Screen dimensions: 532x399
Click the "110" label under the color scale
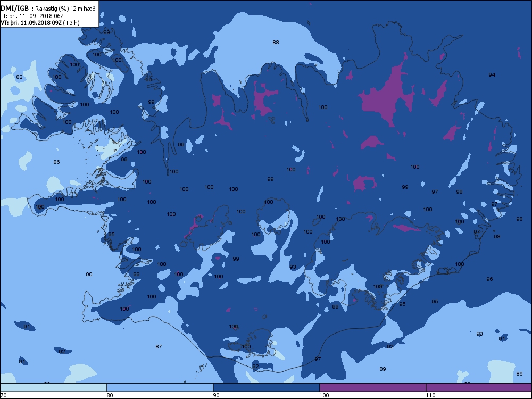(x=430, y=395)
